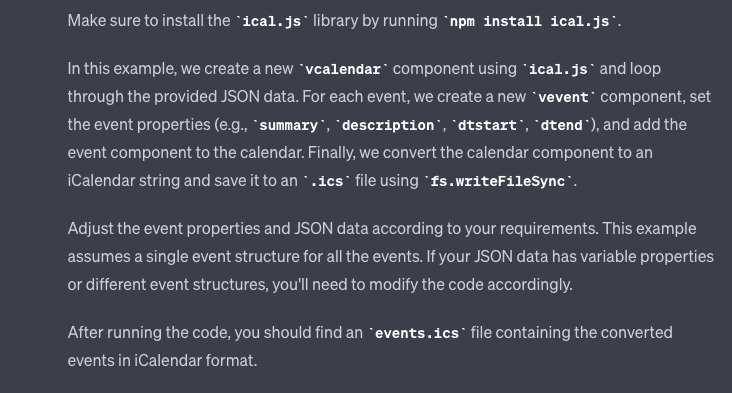Click the 'summary' inline code property
732x393 pixels.
289,126
